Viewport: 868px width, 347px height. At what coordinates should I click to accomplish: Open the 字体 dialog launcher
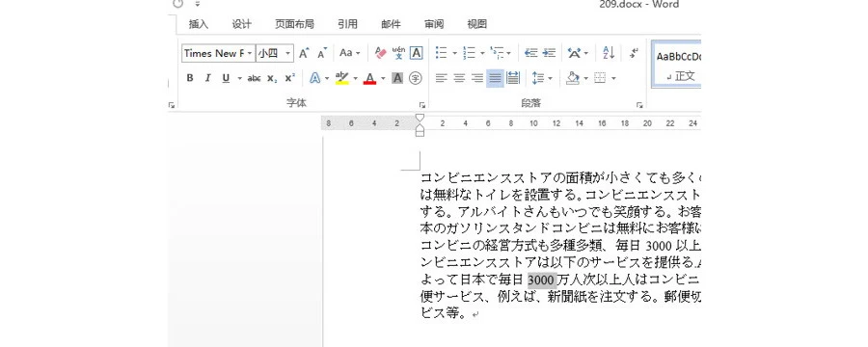click(x=421, y=104)
